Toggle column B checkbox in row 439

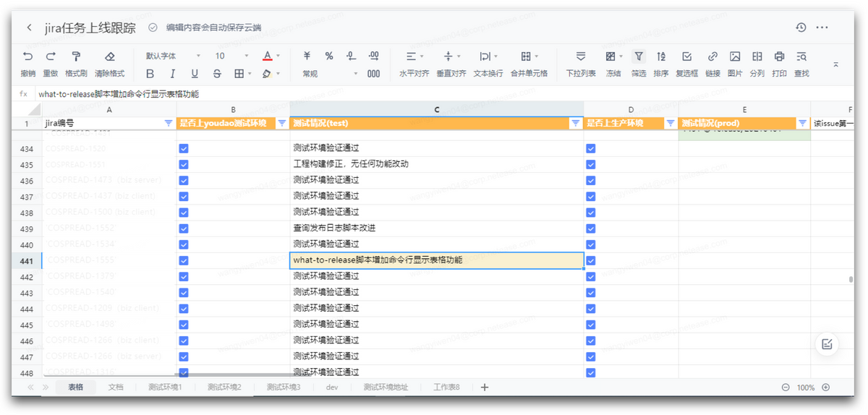point(184,228)
